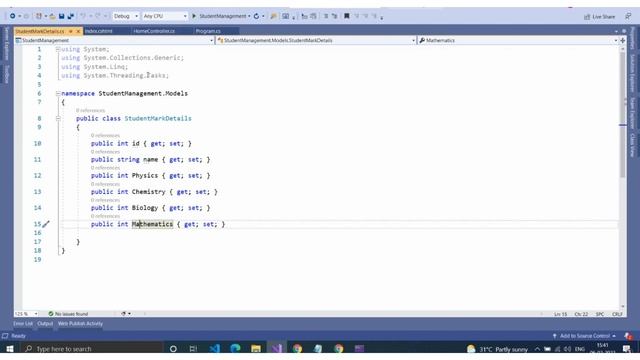The height and width of the screenshot is (360, 640).
Task: Click the 0 references link above Mathematics property
Action: coord(105,216)
